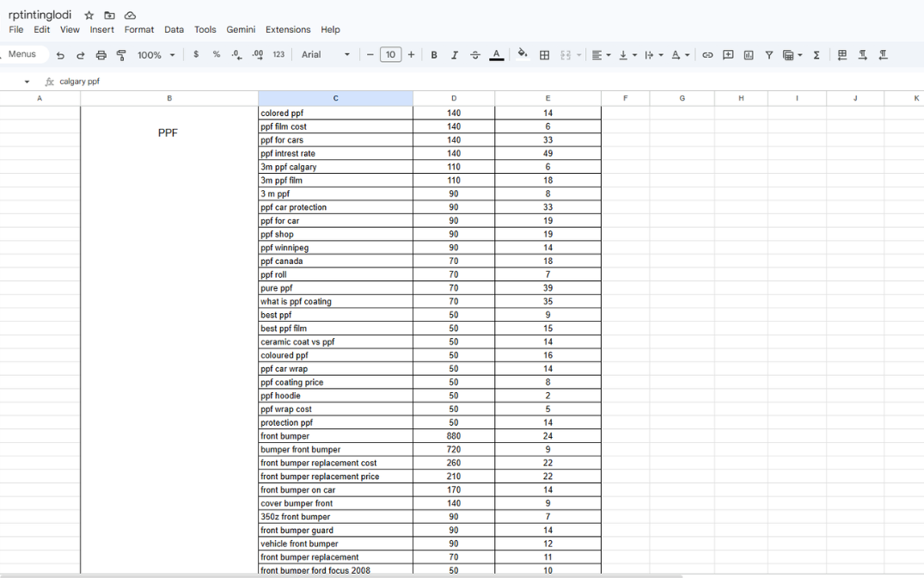
Task: Select the Paint format tool
Action: point(121,55)
